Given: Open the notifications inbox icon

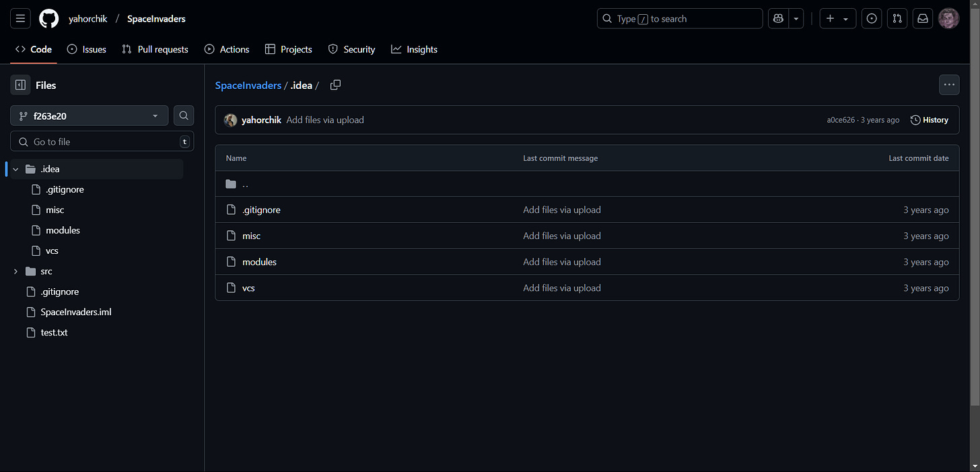Looking at the screenshot, I should tap(922, 18).
